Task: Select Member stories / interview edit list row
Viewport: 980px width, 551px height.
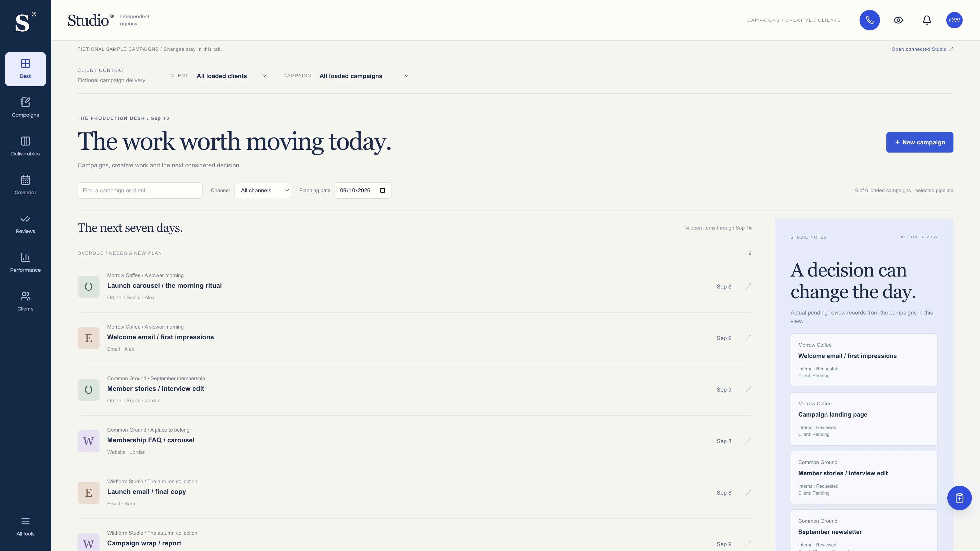Action: (x=414, y=389)
